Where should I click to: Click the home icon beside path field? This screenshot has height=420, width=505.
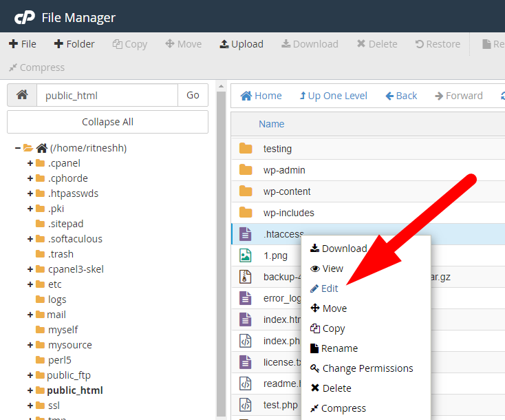tap(22, 95)
